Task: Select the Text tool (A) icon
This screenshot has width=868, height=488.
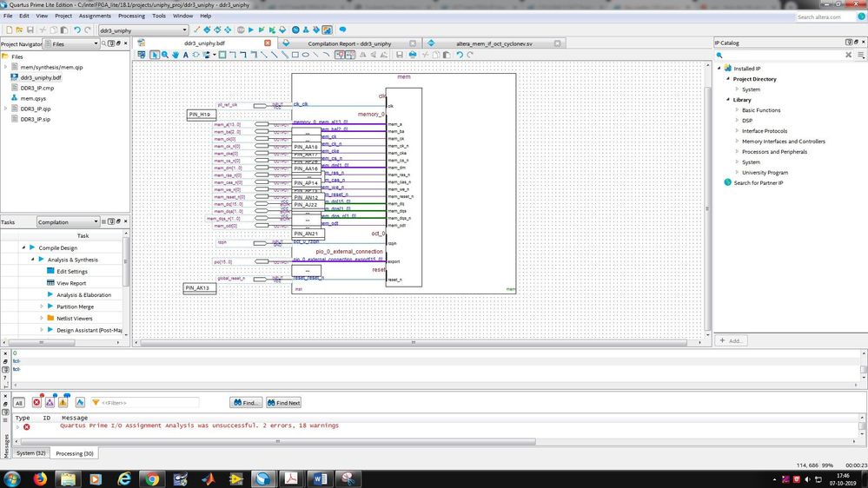Action: tap(186, 55)
